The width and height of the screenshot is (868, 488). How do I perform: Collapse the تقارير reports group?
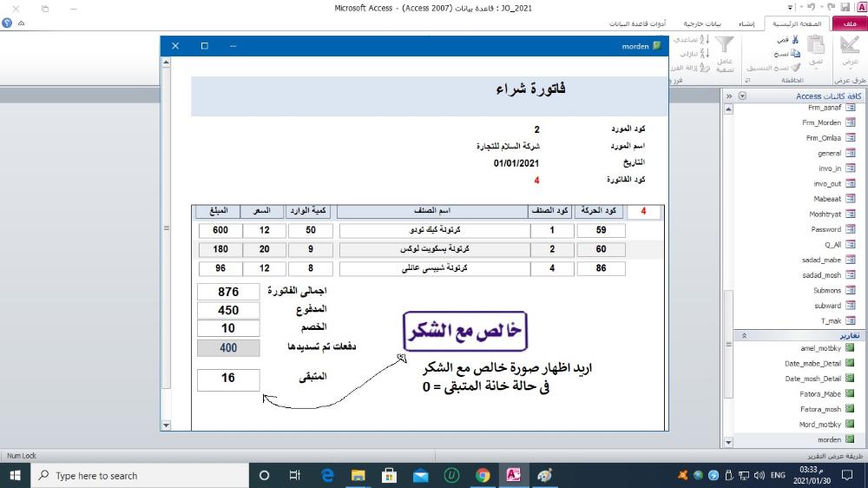pyautogui.click(x=744, y=336)
